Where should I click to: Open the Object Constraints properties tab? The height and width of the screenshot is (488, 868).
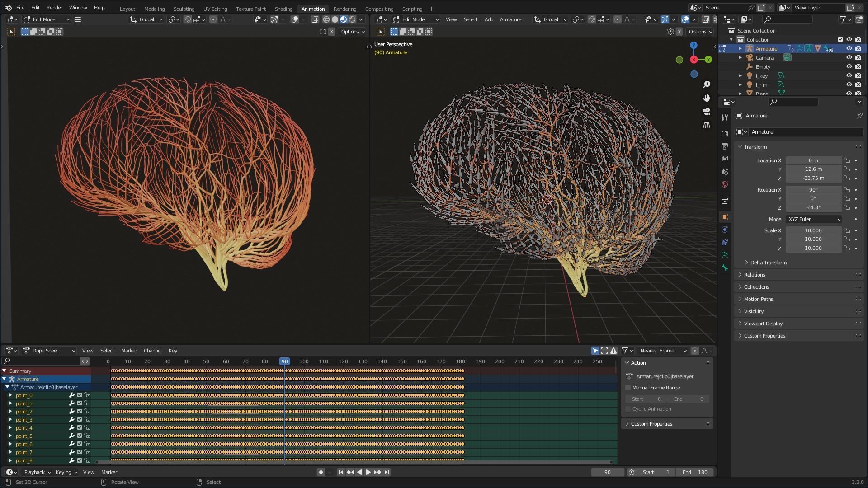[725, 242]
